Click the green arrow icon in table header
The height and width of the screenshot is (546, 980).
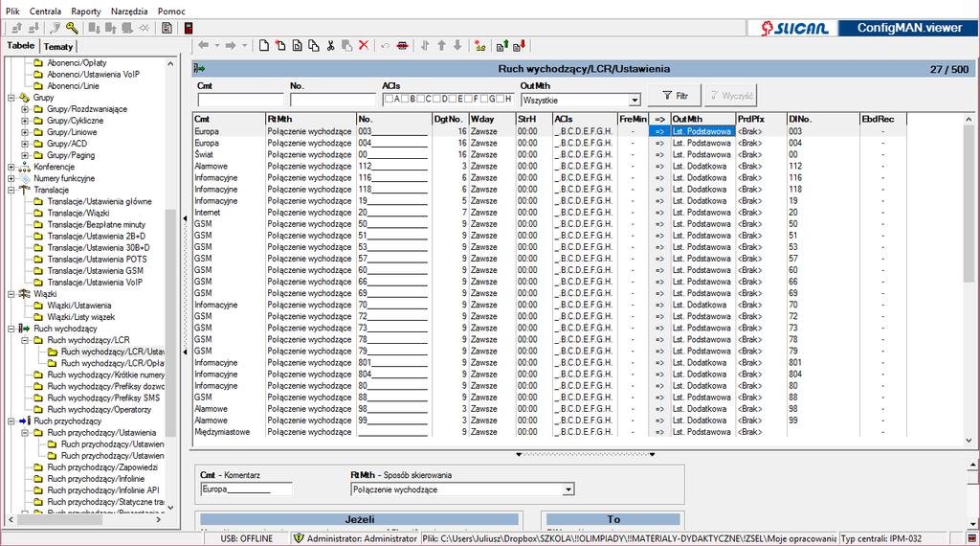click(x=199, y=69)
